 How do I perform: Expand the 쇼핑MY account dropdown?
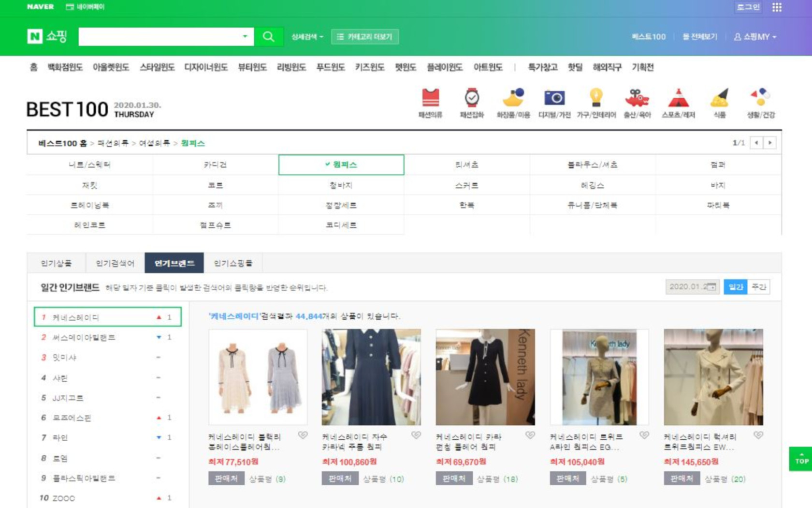[755, 37]
